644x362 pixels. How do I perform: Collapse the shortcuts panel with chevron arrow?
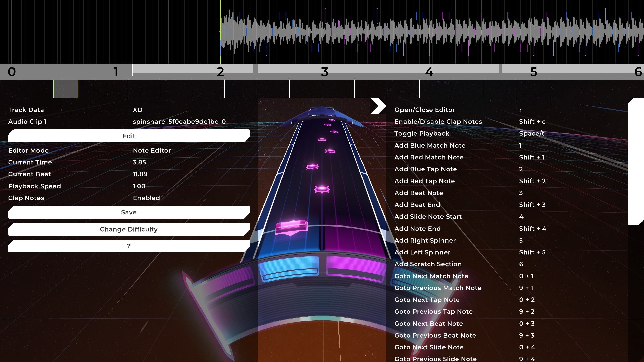(x=378, y=106)
